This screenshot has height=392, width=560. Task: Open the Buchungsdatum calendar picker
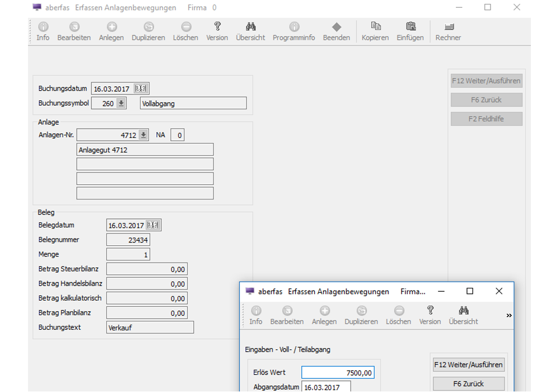[141, 88]
